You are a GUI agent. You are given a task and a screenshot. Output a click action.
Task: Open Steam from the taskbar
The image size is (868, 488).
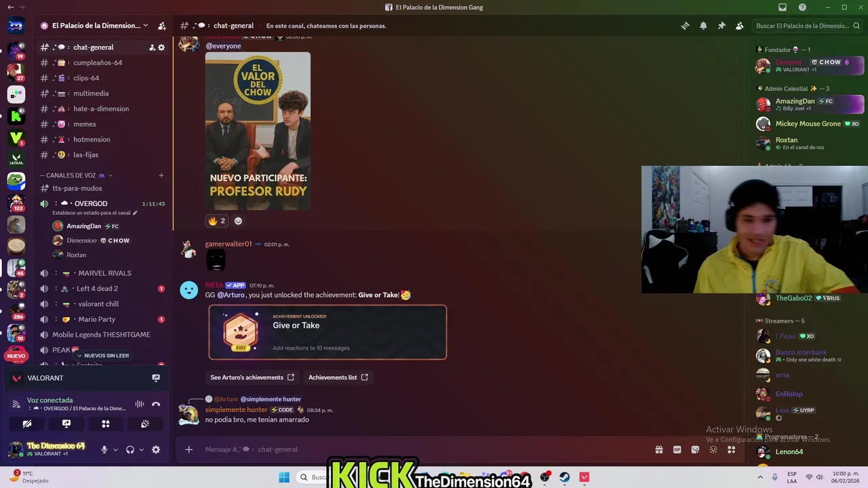[x=564, y=477]
